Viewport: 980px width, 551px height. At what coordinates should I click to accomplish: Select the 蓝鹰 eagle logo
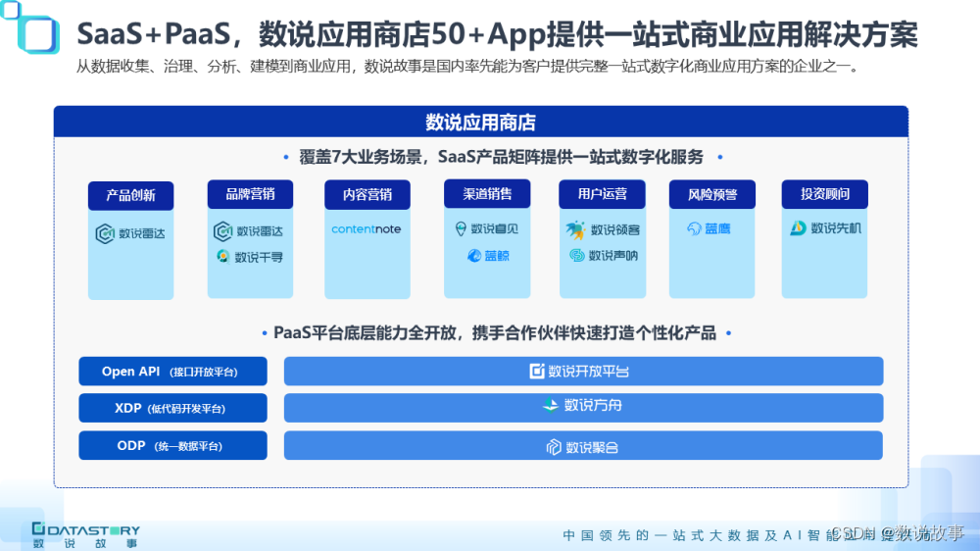tap(709, 228)
